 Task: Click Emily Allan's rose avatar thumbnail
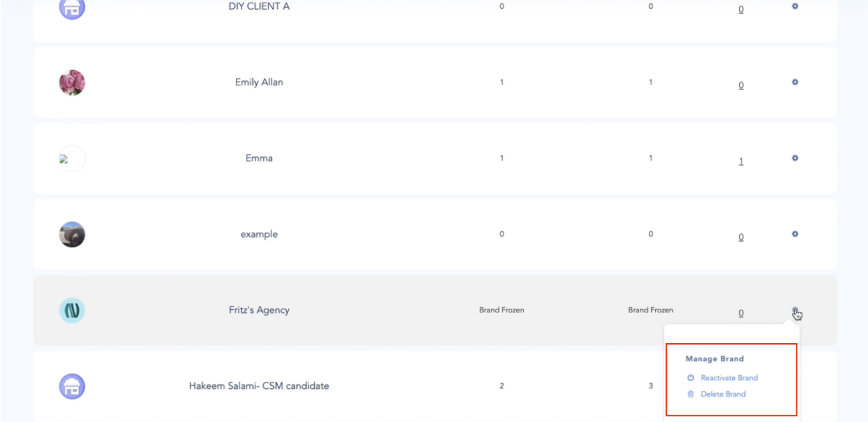pyautogui.click(x=72, y=82)
